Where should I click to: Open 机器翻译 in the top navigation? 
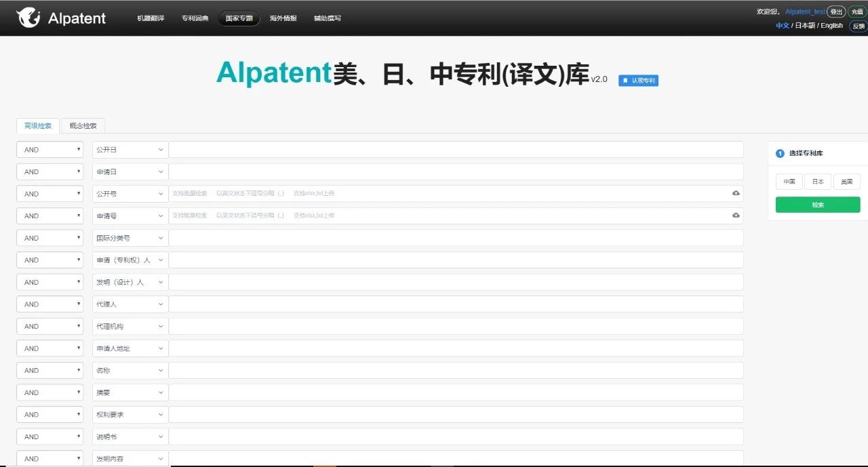(x=151, y=18)
